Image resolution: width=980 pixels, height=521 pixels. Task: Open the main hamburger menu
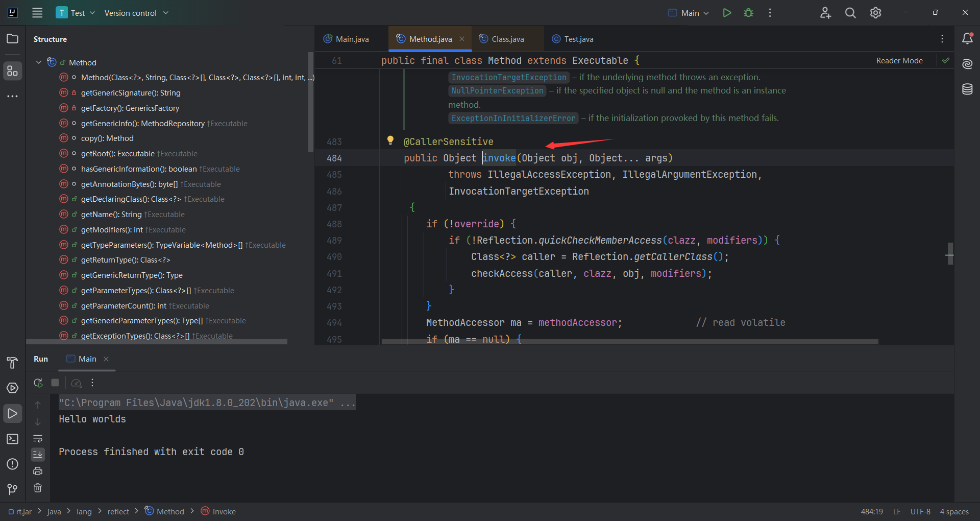coord(37,13)
